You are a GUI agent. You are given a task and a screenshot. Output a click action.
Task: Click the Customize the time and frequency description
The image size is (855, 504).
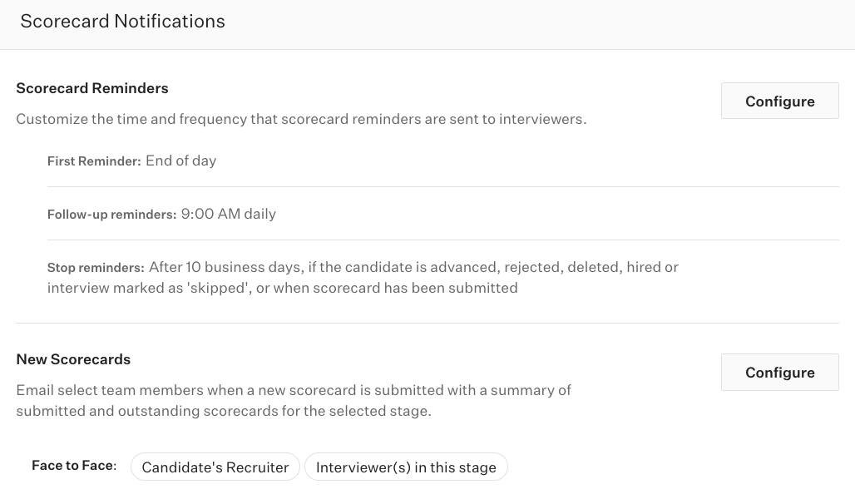[301, 119]
